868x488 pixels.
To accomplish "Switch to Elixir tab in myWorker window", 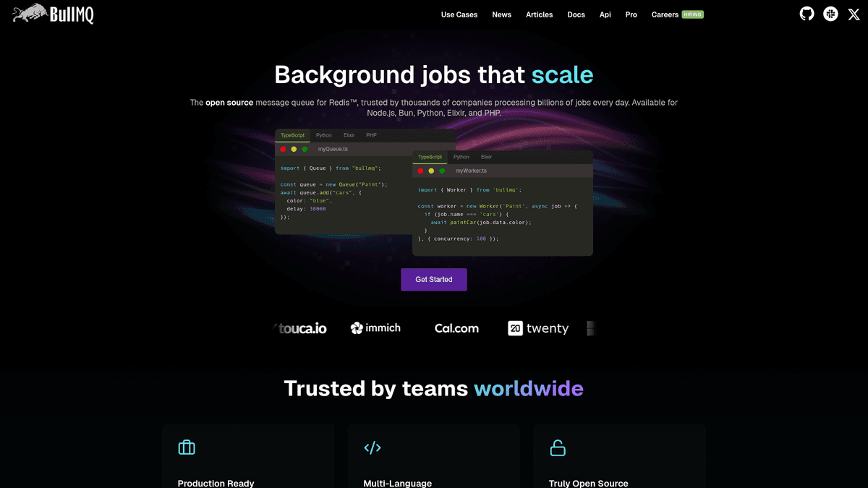I will 486,156.
